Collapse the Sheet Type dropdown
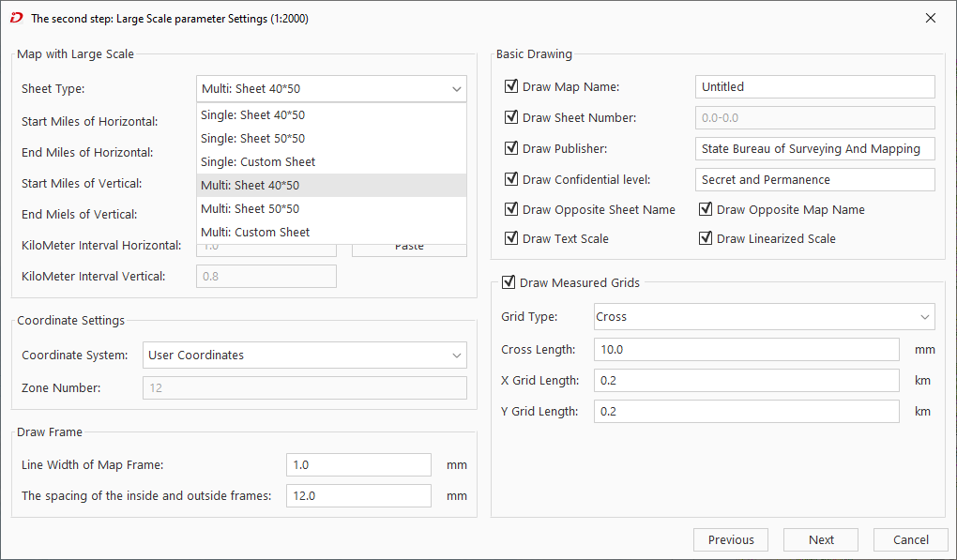957x560 pixels. tap(456, 89)
